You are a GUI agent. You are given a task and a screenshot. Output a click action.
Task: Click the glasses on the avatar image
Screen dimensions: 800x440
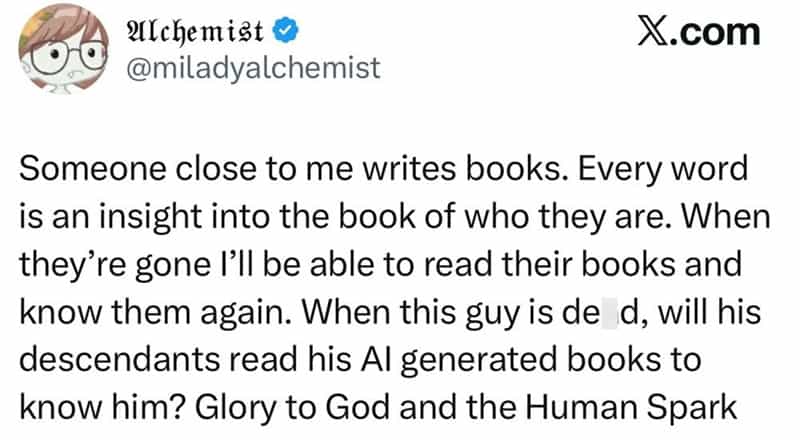67,55
